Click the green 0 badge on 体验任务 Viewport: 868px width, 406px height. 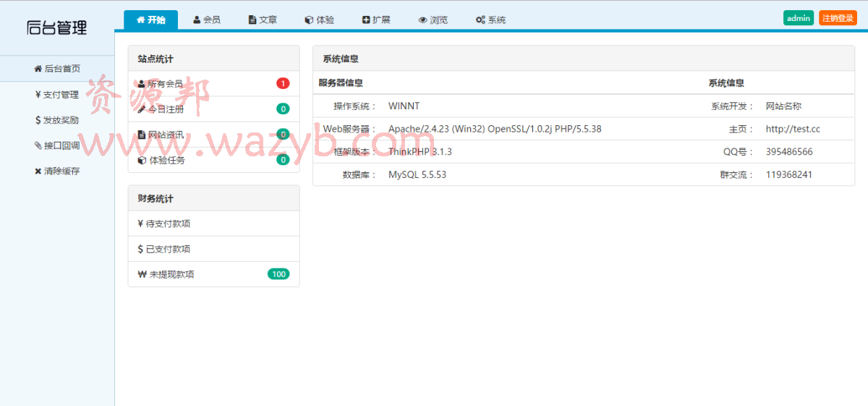pos(283,160)
